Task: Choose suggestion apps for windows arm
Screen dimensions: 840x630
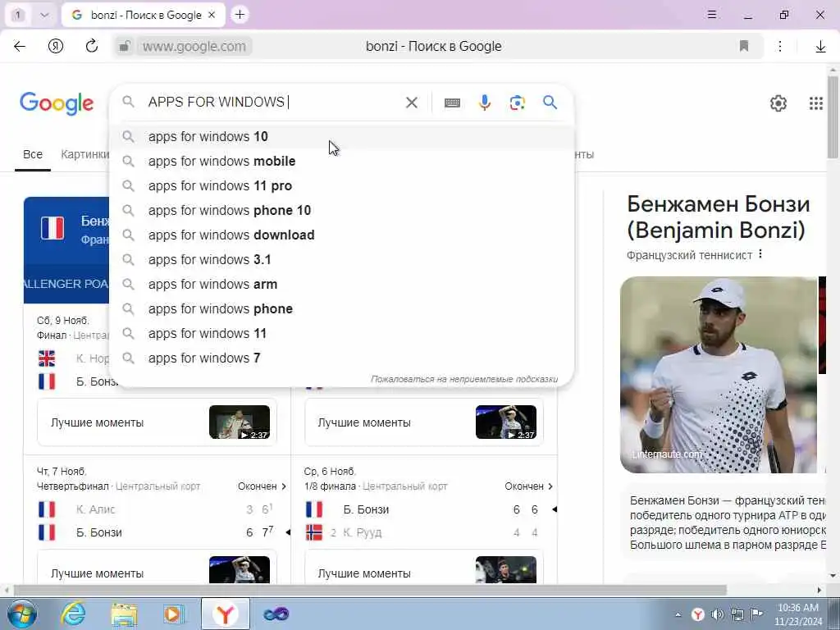Action: pos(341,285)
